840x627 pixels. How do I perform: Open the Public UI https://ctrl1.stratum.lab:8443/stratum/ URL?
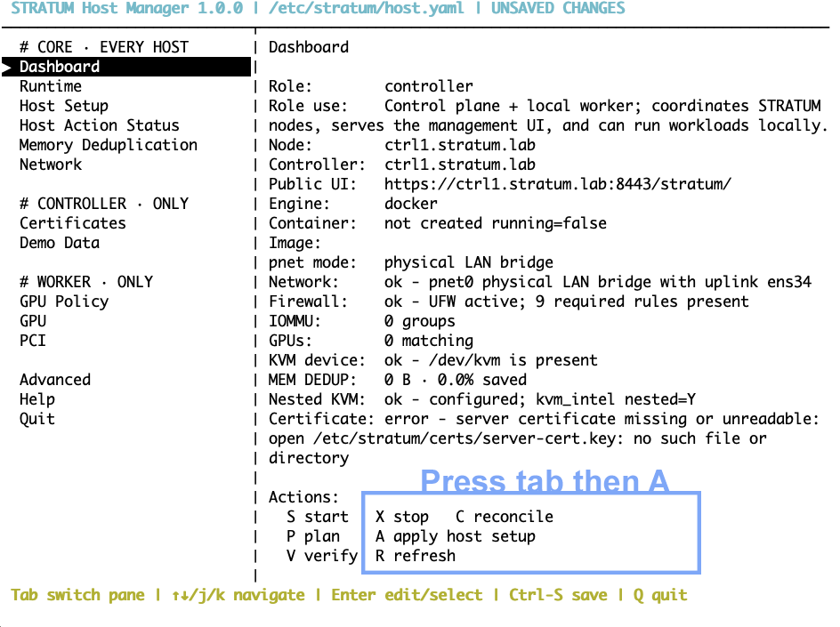pyautogui.click(x=558, y=184)
